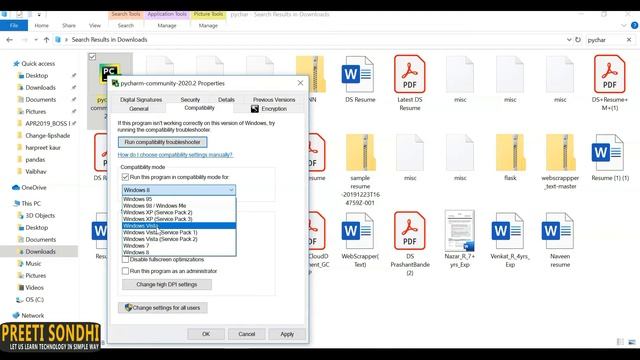Switch to Previous Versions tab
640x360 pixels.
(x=274, y=100)
